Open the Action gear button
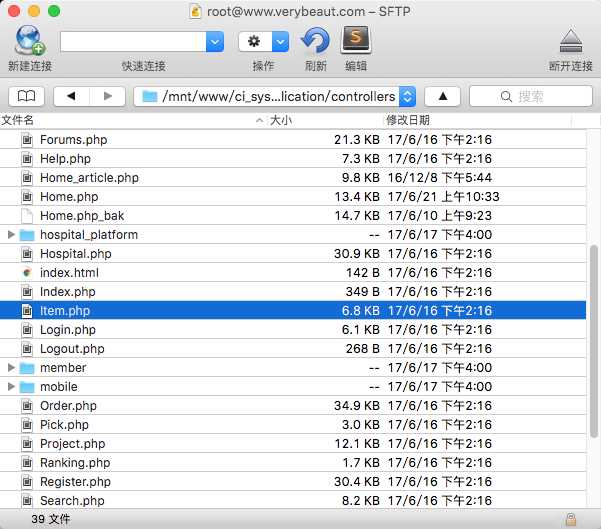Screen dimensions: 601x529 tap(255, 41)
